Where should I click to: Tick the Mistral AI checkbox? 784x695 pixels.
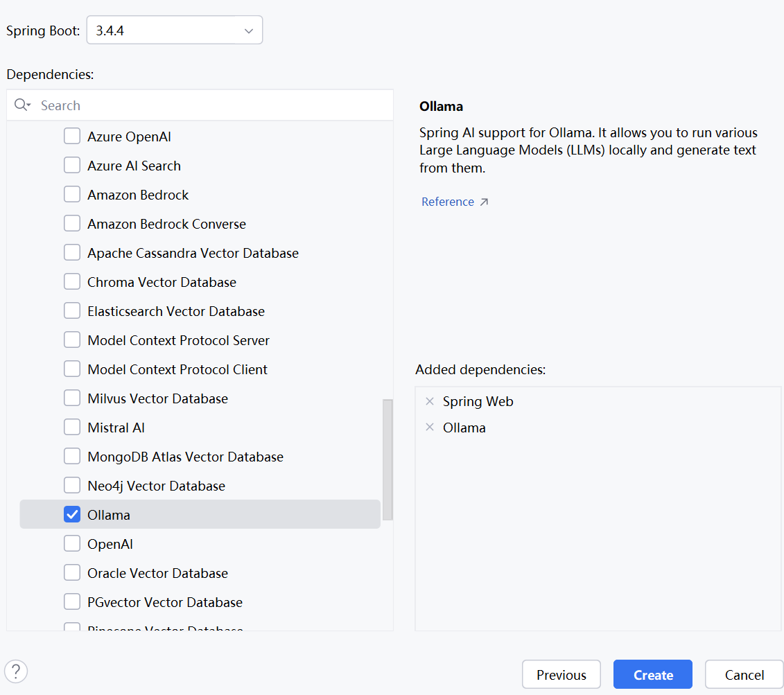(72, 428)
